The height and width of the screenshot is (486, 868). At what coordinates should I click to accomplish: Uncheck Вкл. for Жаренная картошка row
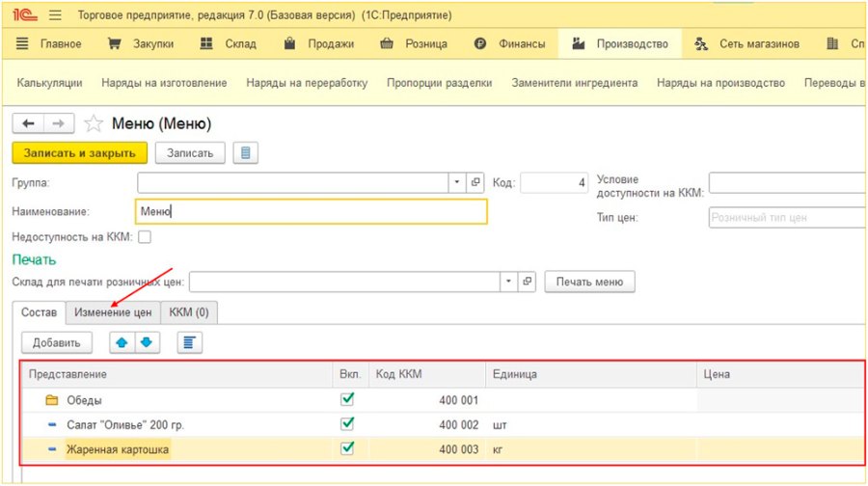(347, 448)
